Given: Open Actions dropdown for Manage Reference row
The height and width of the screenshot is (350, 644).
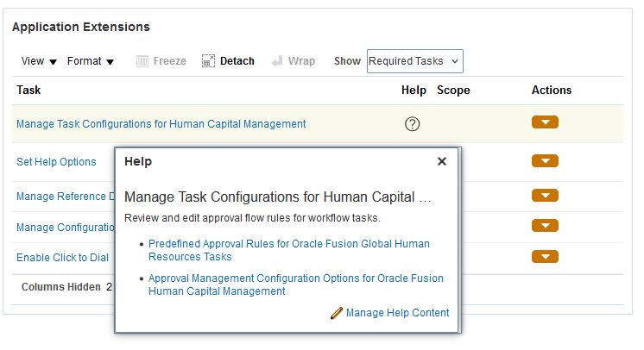Looking at the screenshot, I should click(x=545, y=196).
